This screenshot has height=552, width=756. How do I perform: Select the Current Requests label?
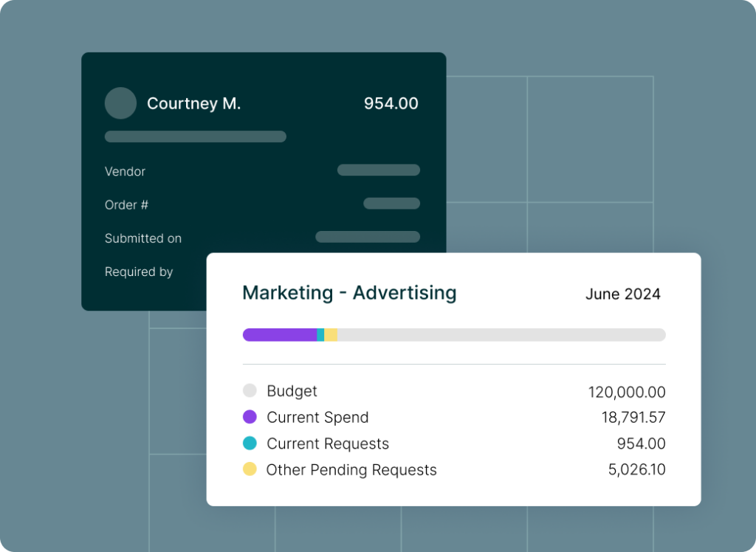pos(328,444)
